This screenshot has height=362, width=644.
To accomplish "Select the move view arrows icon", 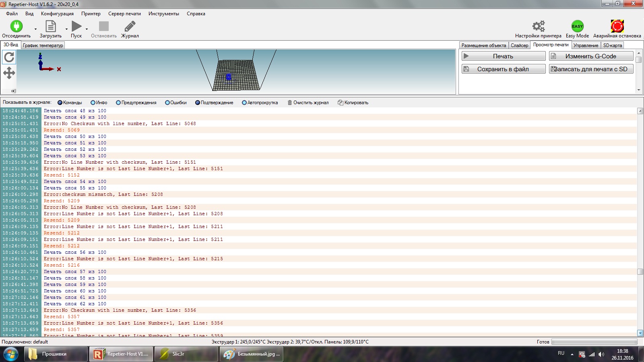I will (x=9, y=73).
